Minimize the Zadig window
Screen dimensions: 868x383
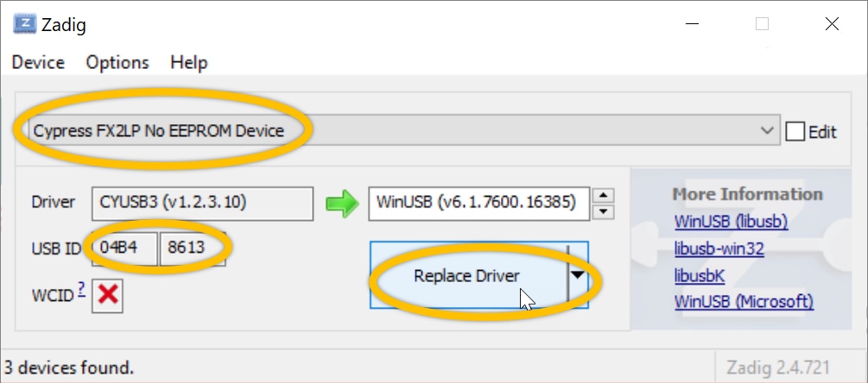tap(692, 24)
